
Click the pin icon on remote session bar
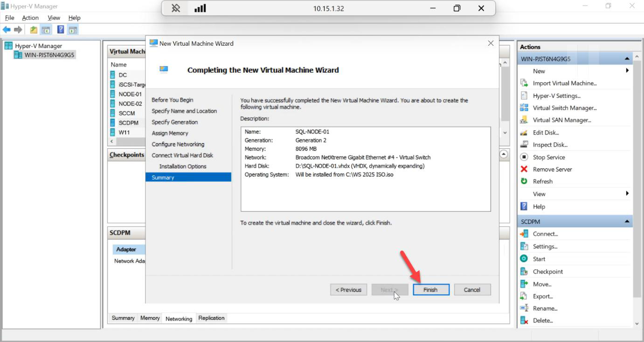click(x=176, y=8)
